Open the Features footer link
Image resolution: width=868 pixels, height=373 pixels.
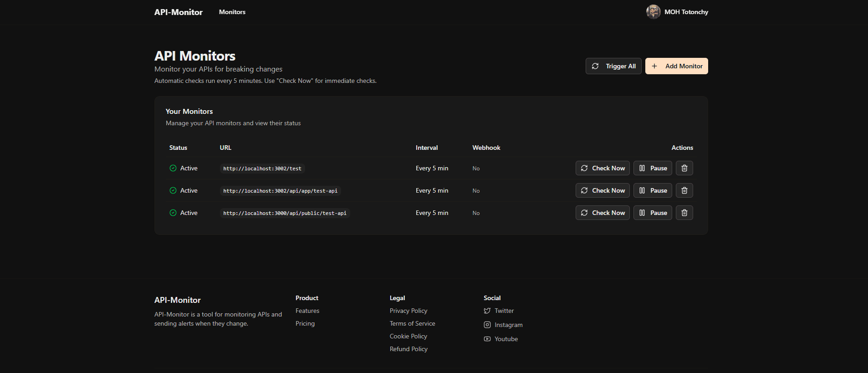[307, 311]
